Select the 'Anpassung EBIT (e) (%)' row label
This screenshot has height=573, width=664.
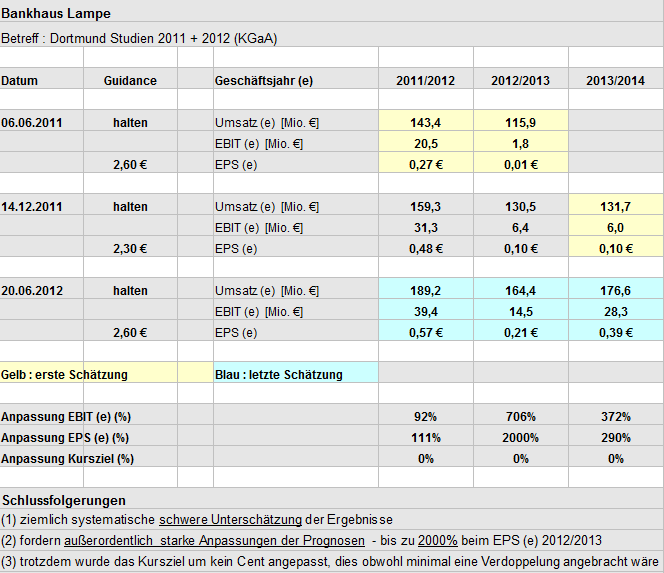coord(68,417)
